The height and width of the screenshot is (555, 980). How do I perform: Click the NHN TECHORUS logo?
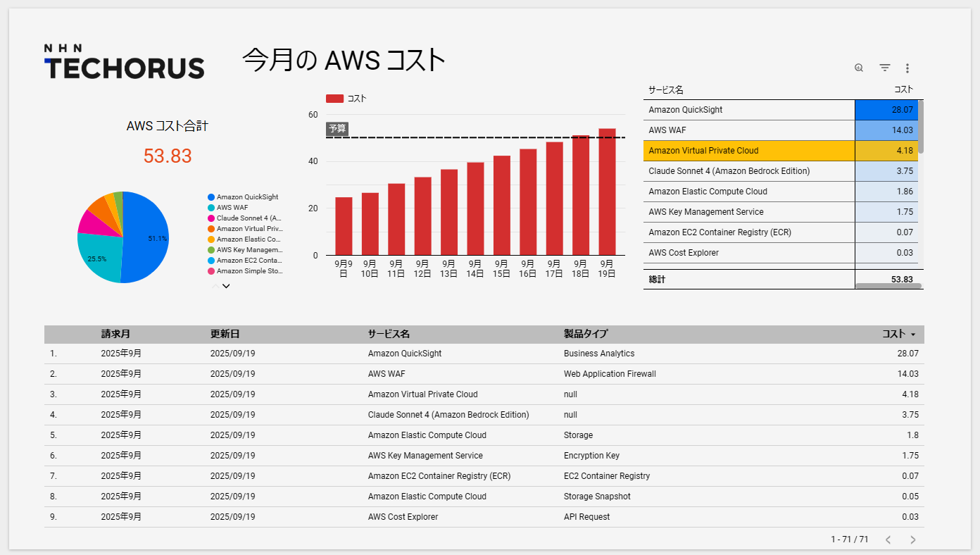click(124, 61)
